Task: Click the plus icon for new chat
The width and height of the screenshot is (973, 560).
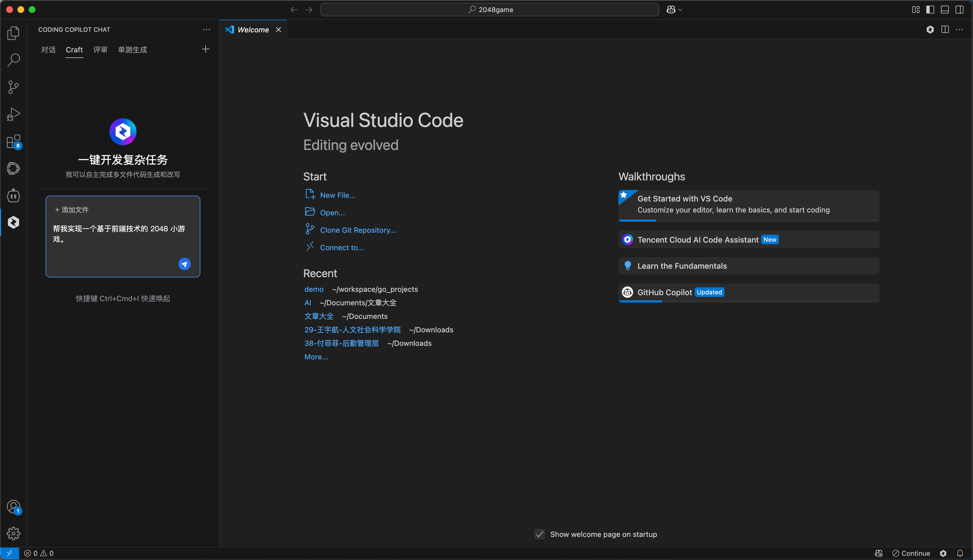Action: [206, 49]
